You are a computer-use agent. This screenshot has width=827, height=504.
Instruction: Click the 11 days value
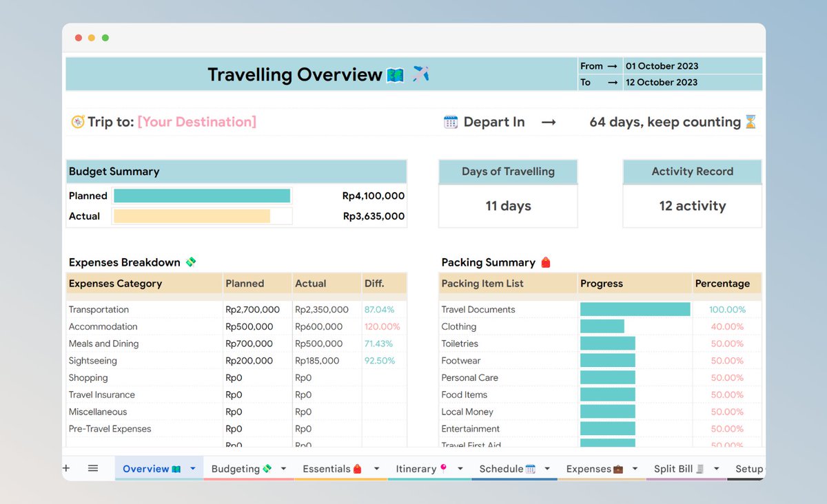tap(508, 206)
